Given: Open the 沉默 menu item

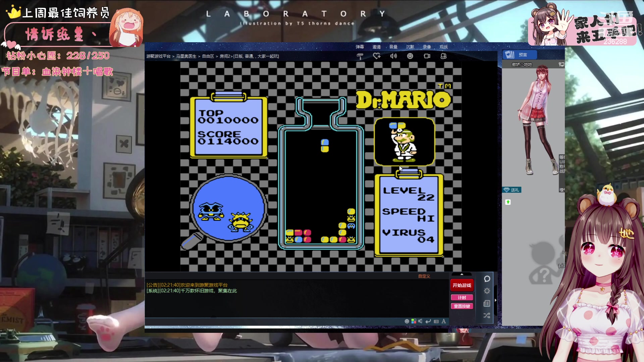Looking at the screenshot, I should pyautogui.click(x=410, y=47).
